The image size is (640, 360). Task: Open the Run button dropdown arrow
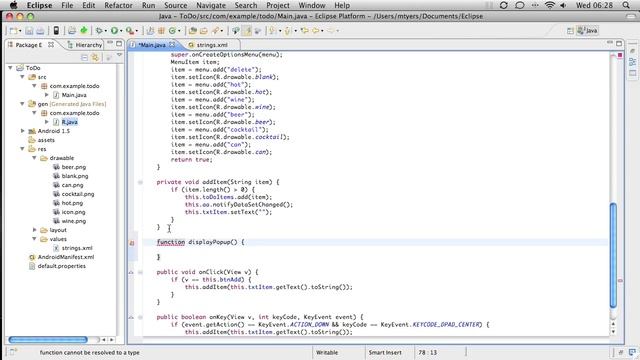tap(121, 31)
